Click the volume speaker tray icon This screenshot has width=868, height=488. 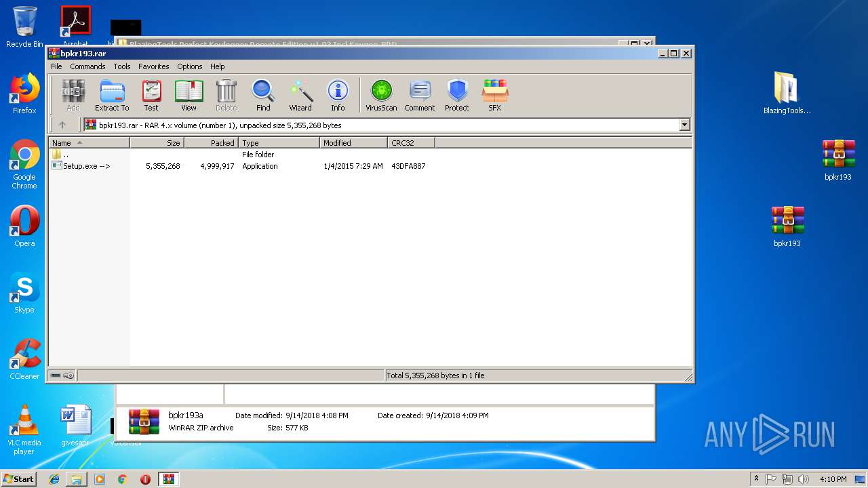point(804,479)
